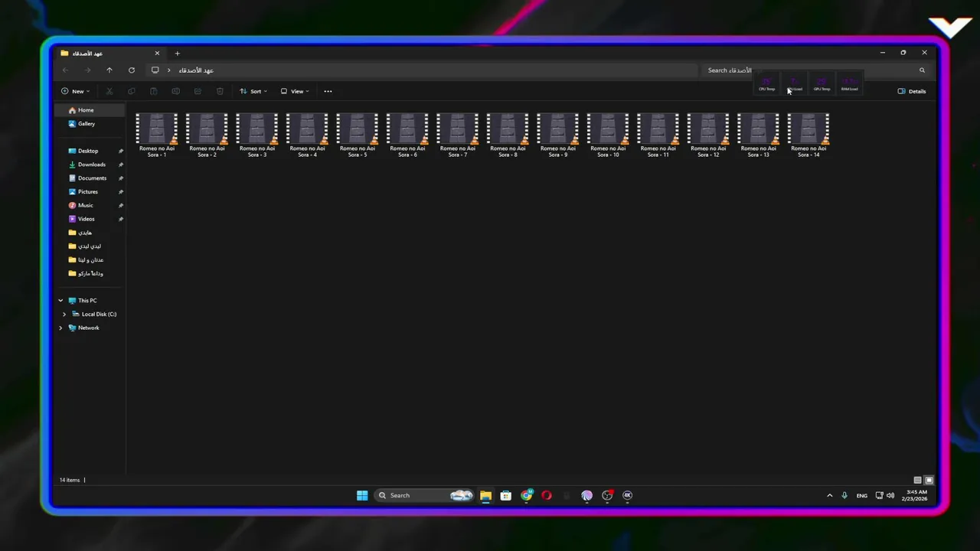Open Gallery in the navigation pane
The height and width of the screenshot is (551, 980).
click(86, 123)
